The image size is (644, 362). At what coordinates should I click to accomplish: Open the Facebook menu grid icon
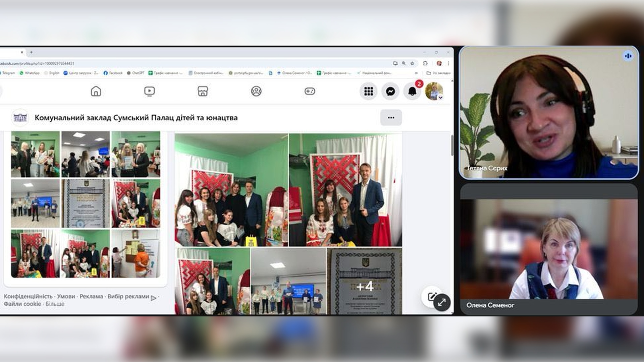coord(369,91)
